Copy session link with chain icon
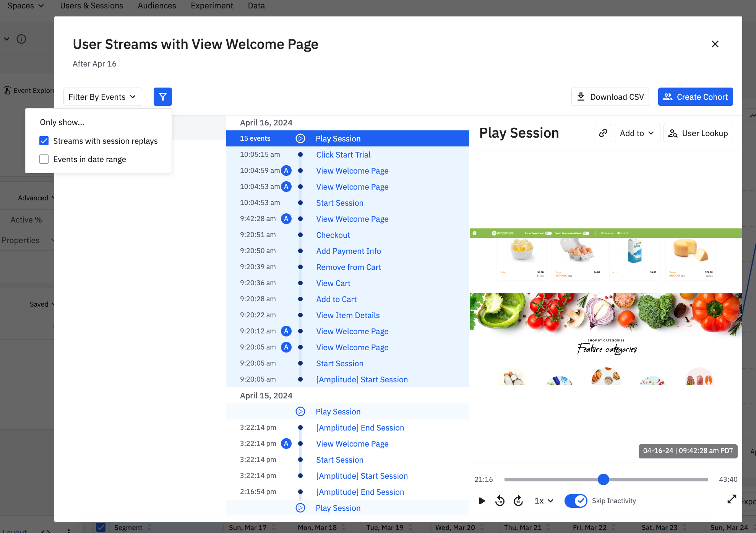Screen dimensions: 756x533 click(603, 133)
